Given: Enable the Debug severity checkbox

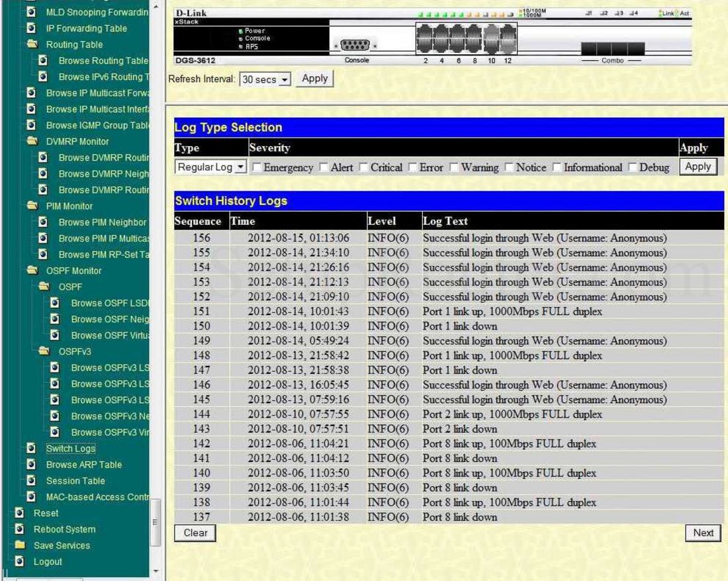Looking at the screenshot, I should click(x=633, y=167).
